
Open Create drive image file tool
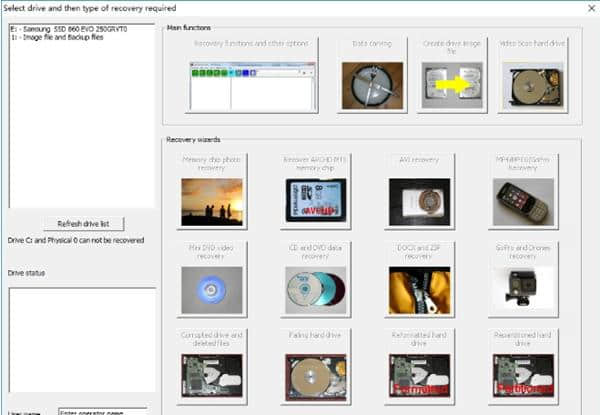452,75
